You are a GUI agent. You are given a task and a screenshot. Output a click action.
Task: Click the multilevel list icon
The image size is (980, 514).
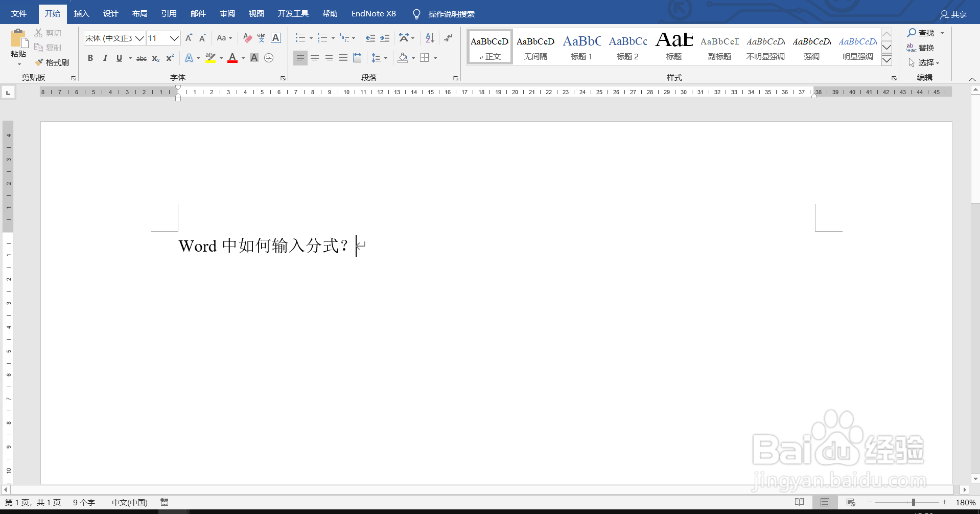(345, 38)
